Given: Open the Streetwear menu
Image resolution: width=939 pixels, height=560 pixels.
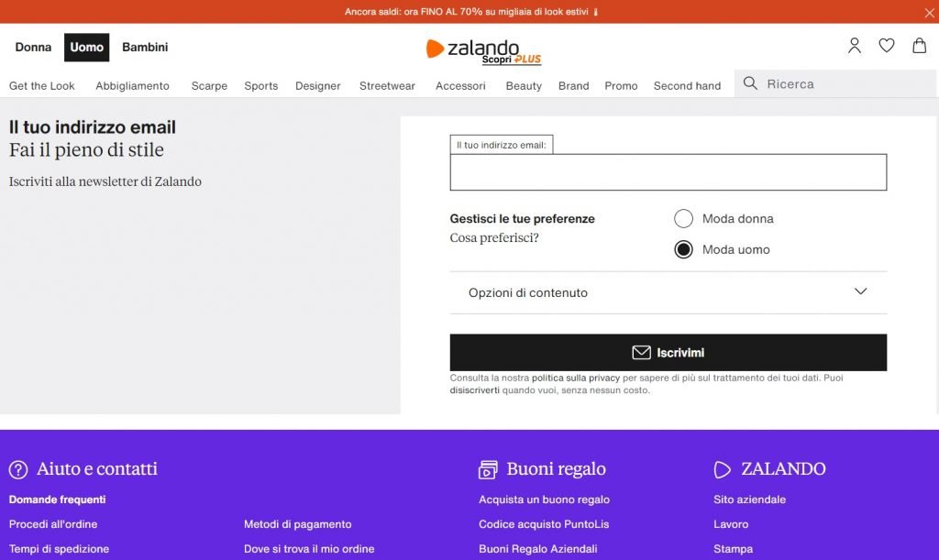Looking at the screenshot, I should tap(388, 85).
